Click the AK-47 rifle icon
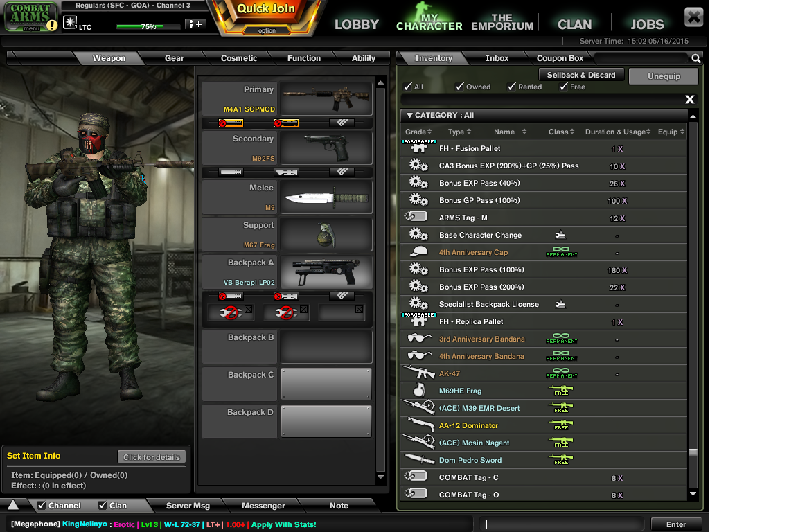 418,373
